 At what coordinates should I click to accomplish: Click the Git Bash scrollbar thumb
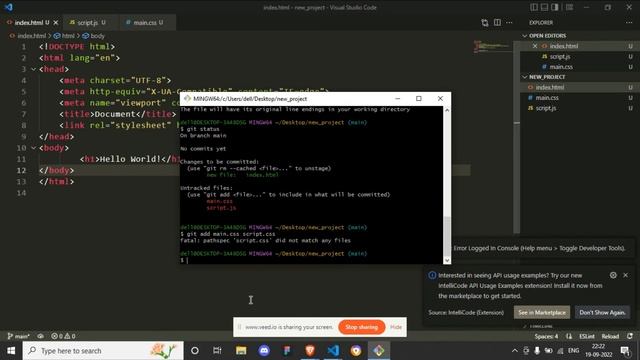coord(447,236)
